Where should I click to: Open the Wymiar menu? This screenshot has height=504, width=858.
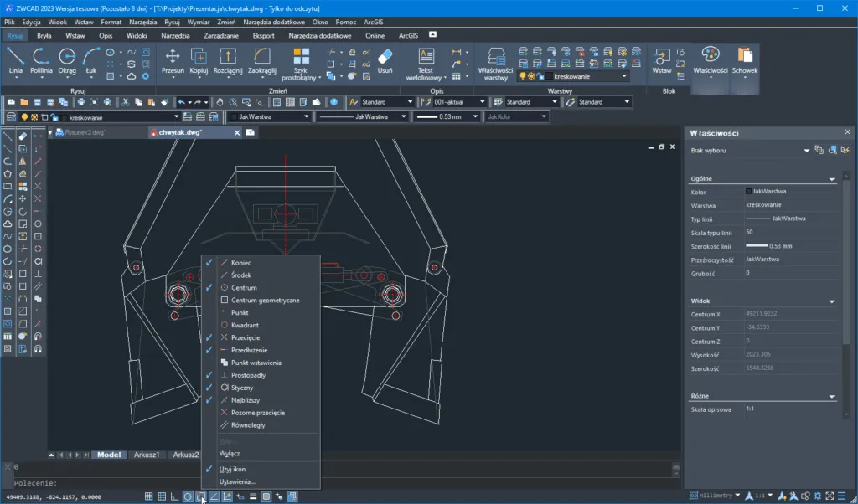coord(199,23)
